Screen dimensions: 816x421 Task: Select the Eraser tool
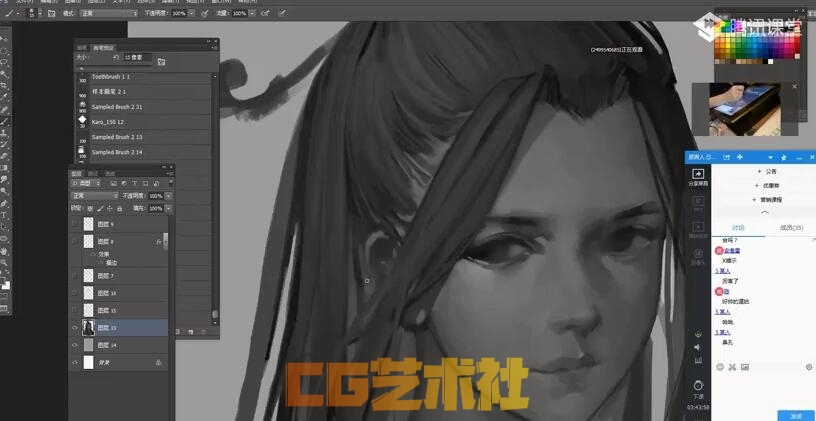tap(5, 156)
